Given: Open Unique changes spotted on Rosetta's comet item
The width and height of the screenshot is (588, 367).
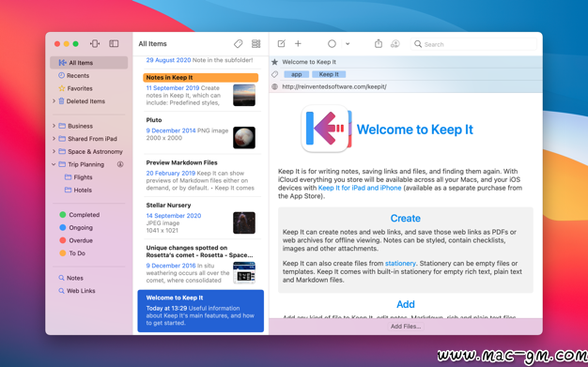Looking at the screenshot, I should (201, 264).
